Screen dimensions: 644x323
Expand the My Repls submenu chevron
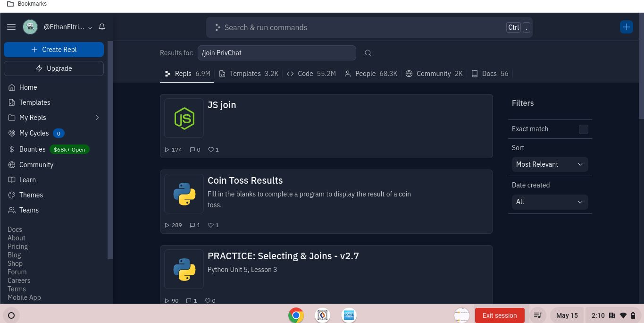coord(97,118)
